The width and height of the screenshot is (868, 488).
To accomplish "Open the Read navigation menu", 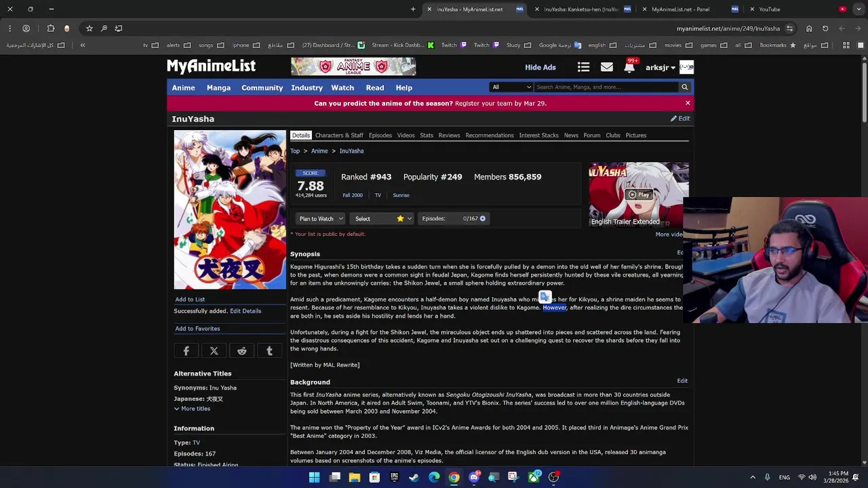I will (375, 87).
